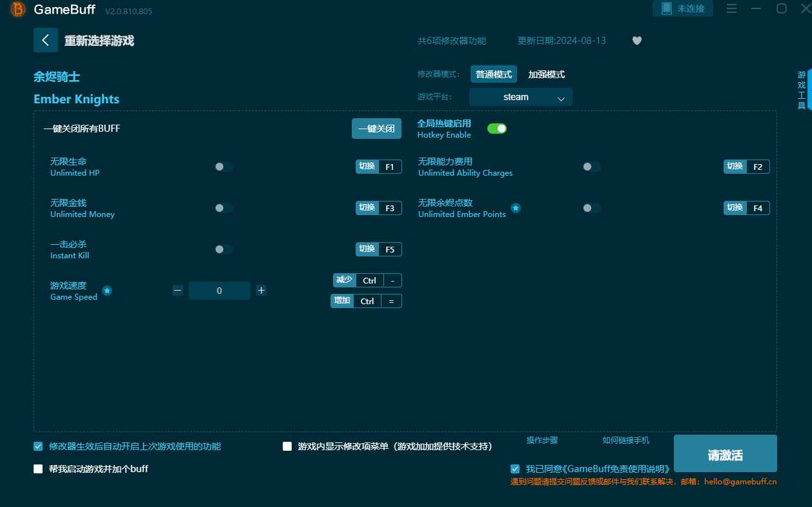Check 帮我启动游戏并加个buff checkbox
Image resolution: width=812 pixels, height=507 pixels.
point(38,469)
